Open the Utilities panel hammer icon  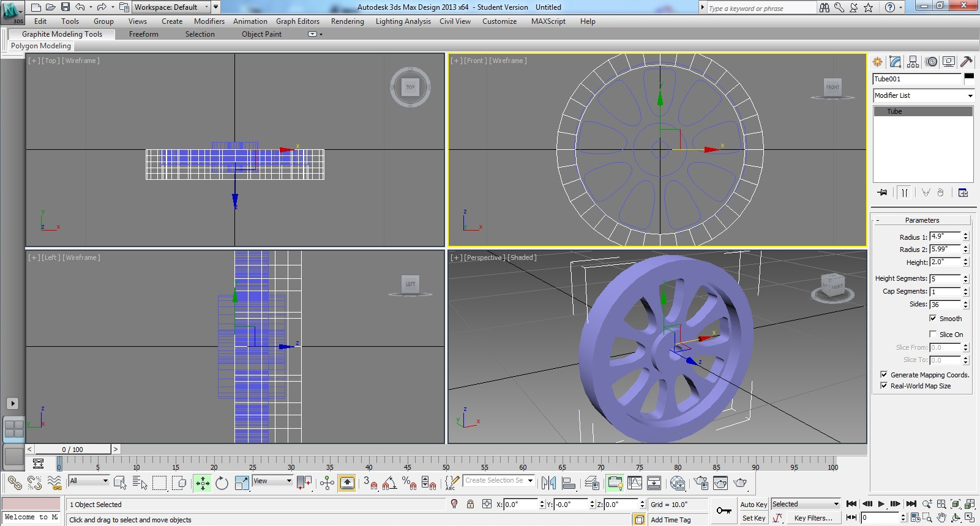[967, 61]
